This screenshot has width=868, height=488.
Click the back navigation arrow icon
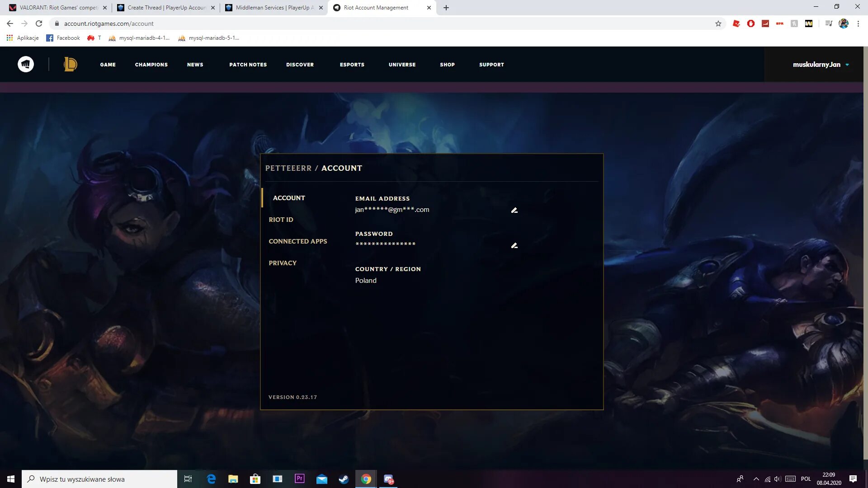tap(10, 24)
